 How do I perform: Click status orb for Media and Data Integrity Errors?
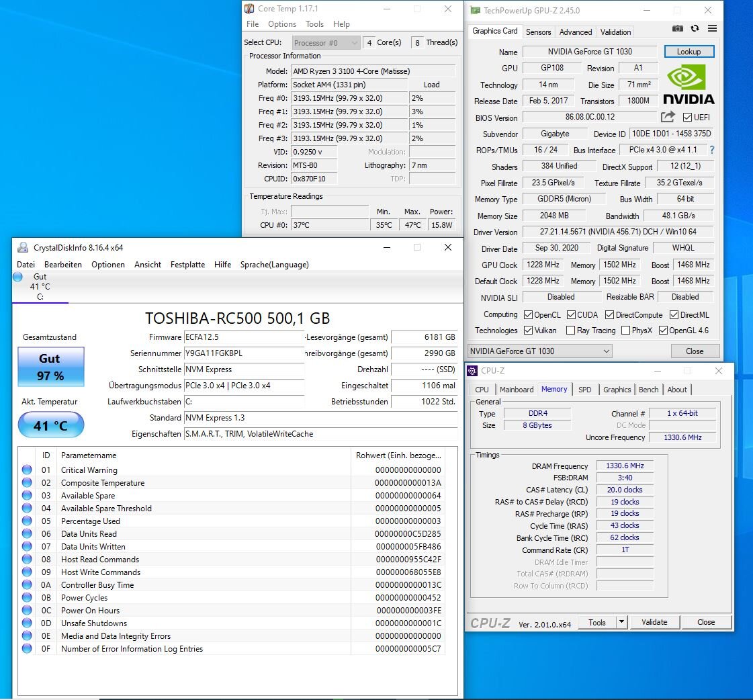[x=27, y=636]
